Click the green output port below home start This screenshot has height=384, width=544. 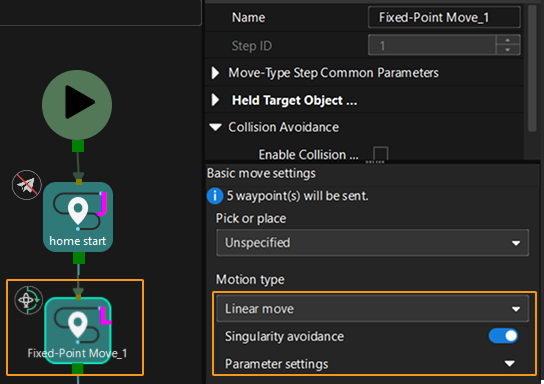(79, 258)
